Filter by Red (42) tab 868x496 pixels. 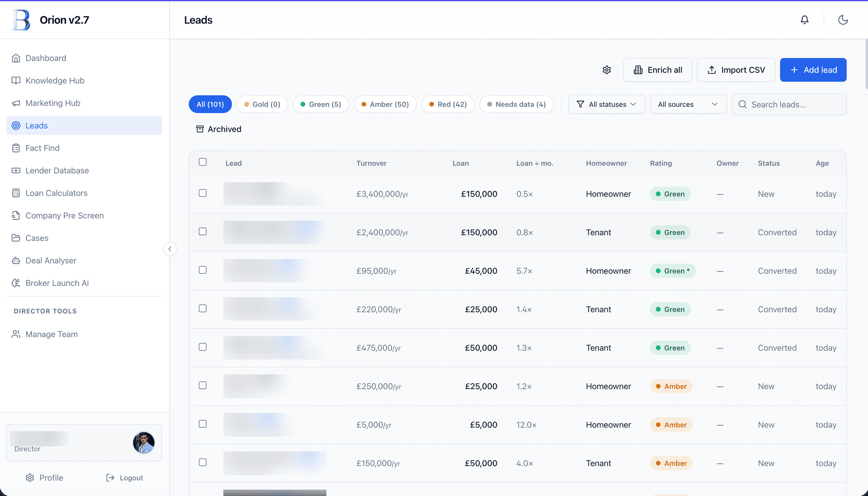coord(448,104)
